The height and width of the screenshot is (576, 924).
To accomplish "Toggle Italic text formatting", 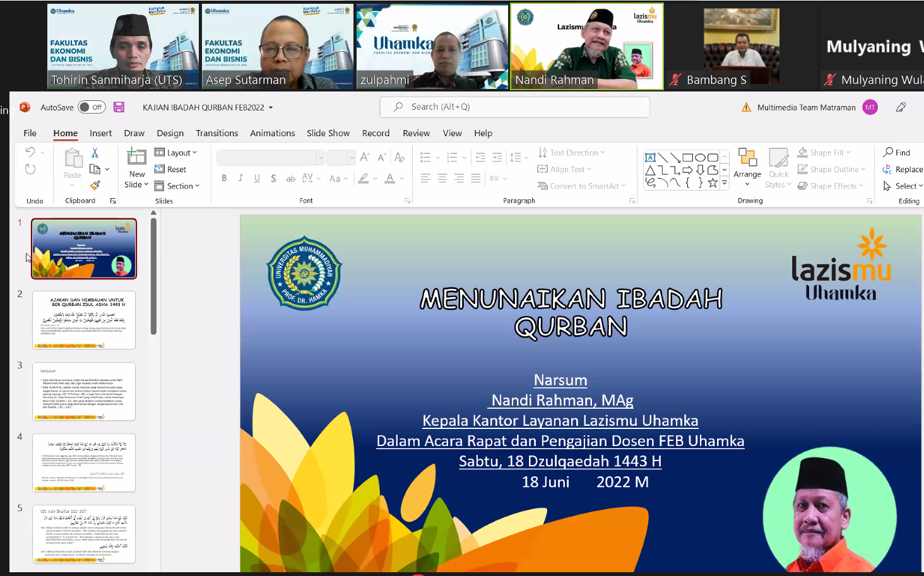I will coord(240,179).
